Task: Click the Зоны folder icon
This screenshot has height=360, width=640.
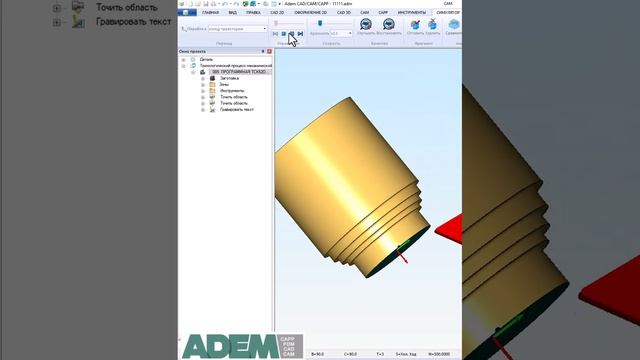Action: click(x=212, y=84)
